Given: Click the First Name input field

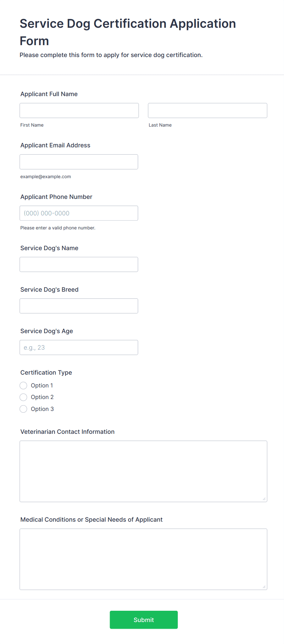Looking at the screenshot, I should [79, 110].
